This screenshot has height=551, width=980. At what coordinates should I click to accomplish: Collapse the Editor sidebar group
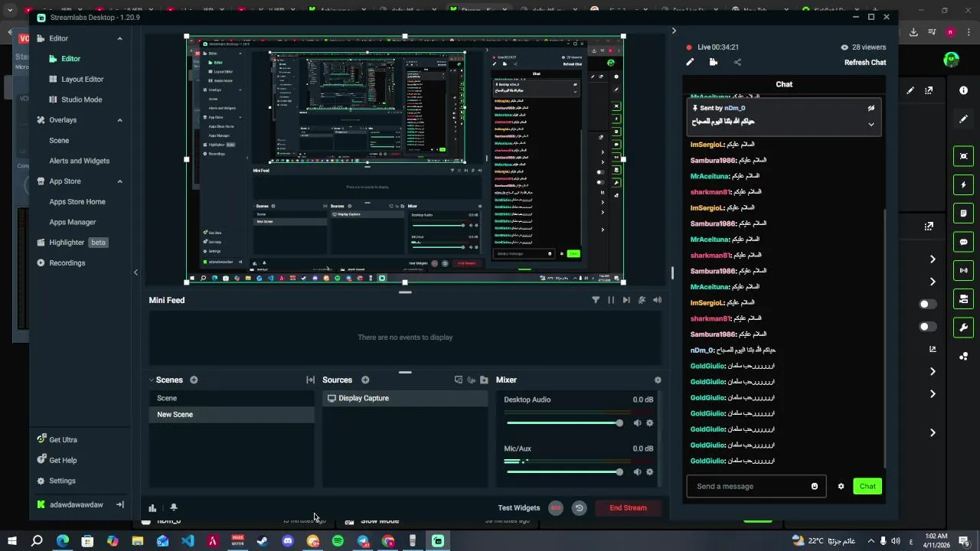pos(119,38)
